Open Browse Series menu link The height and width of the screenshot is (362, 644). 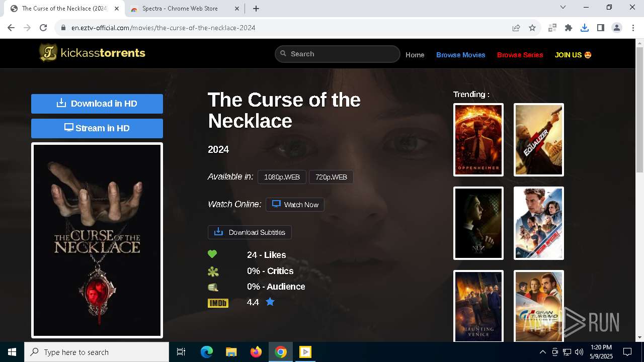click(520, 55)
